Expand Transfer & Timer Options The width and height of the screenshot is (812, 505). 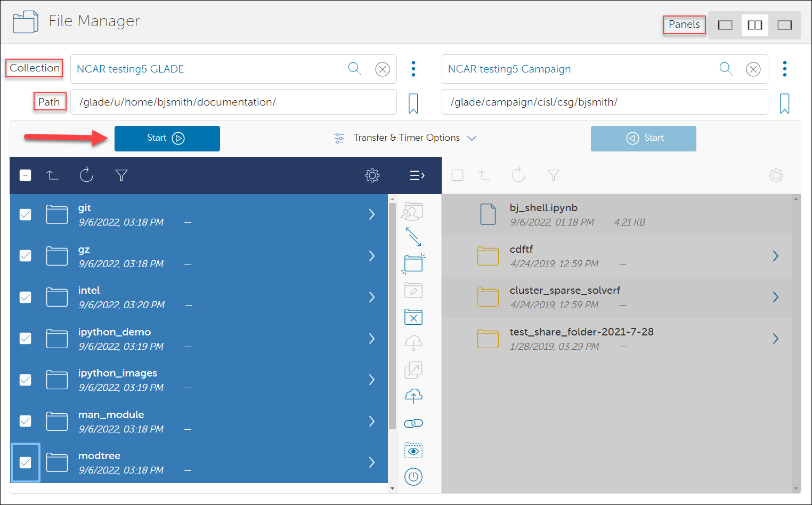point(405,138)
